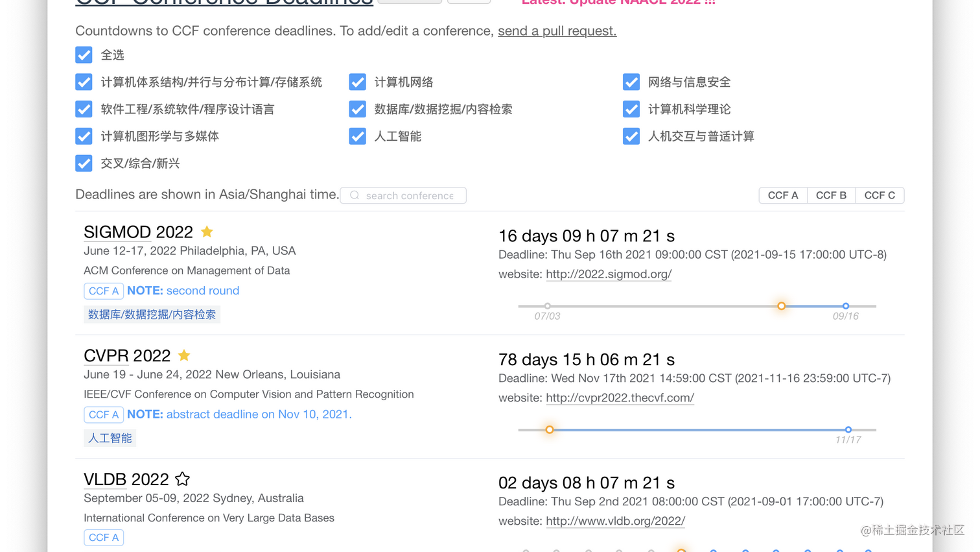980x552 pixels.
Task: Click the CCF A badge under SIGMOD 2022
Action: [x=103, y=291]
